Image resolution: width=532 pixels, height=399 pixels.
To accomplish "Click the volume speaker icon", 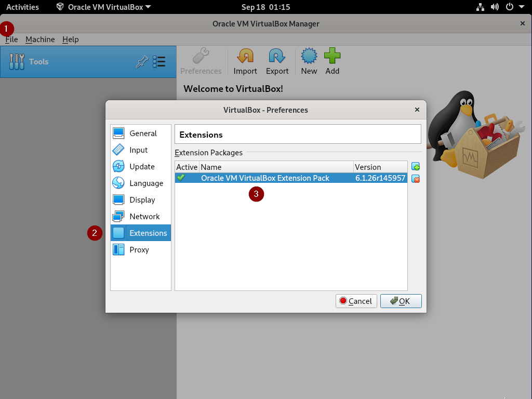I will click(495, 7).
